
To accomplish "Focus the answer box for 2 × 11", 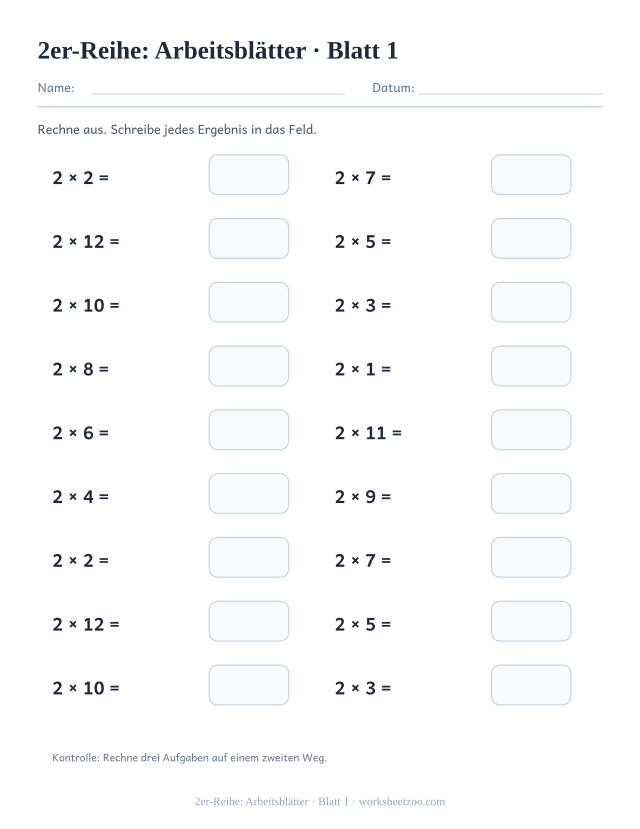I will [531, 430].
